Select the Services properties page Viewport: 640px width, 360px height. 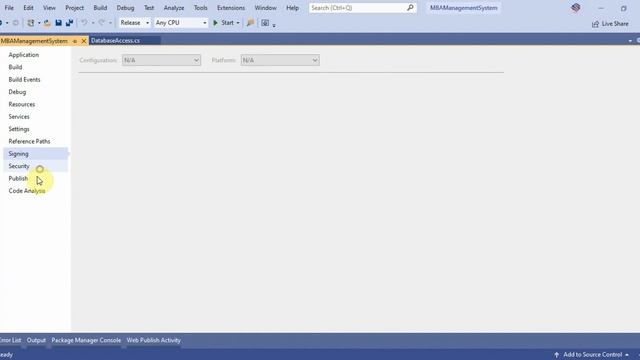(19, 117)
